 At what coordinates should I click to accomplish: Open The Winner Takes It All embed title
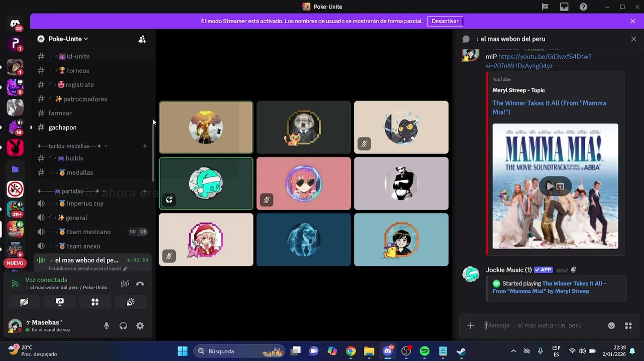click(x=549, y=107)
